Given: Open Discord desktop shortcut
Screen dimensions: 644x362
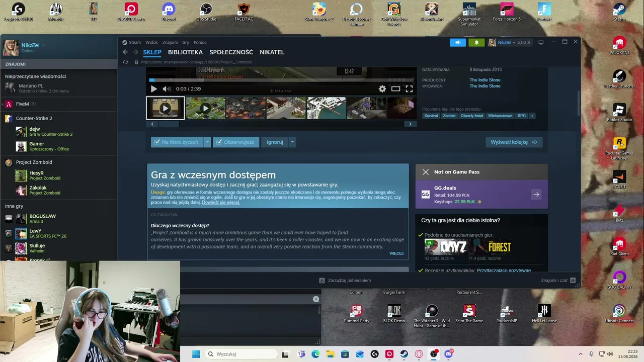Looking at the screenshot, I should point(169,12).
